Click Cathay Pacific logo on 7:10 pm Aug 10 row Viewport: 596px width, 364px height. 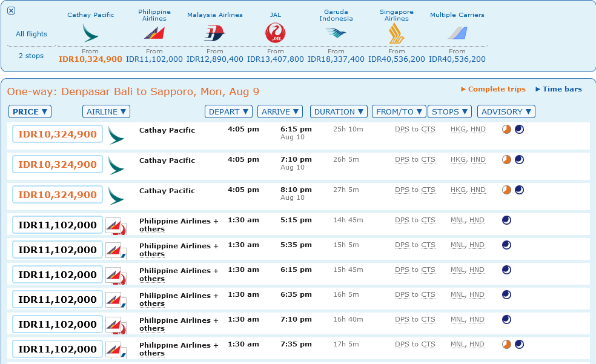click(x=116, y=166)
